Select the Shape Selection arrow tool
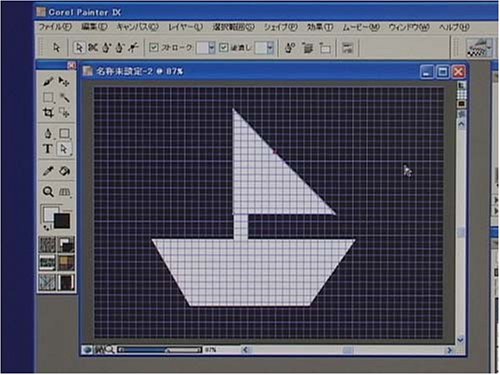500x375 pixels. (64, 149)
